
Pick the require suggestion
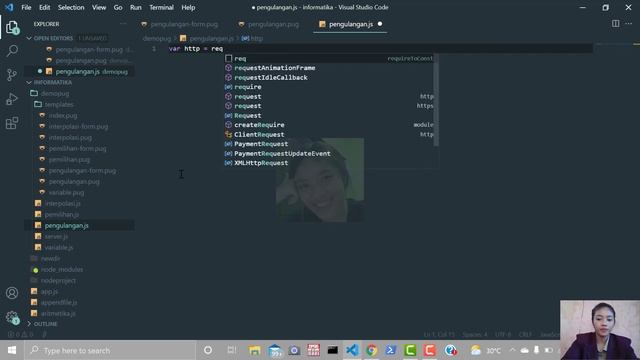click(331, 87)
